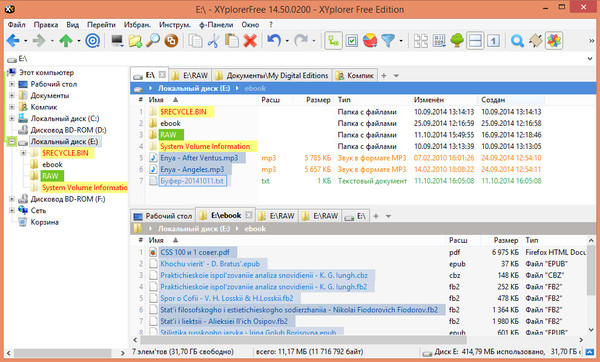600x362 pixels.
Task: Select Корзина in folder tree
Action: click(44, 222)
